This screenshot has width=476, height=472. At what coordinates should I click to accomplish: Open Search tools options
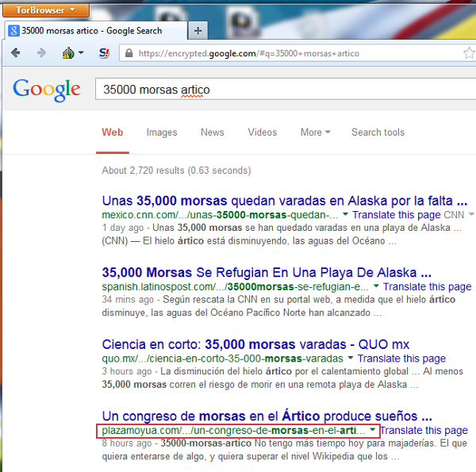click(x=378, y=132)
